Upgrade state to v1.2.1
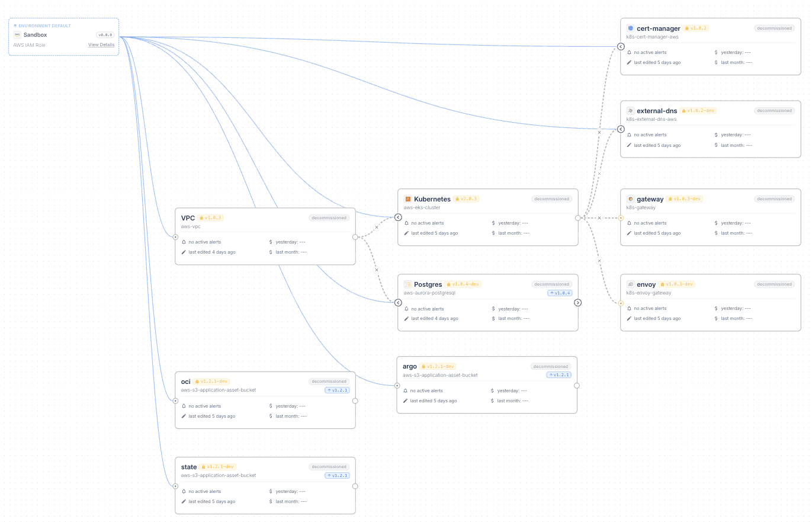Screen dimensions: 812x522 click(337, 475)
